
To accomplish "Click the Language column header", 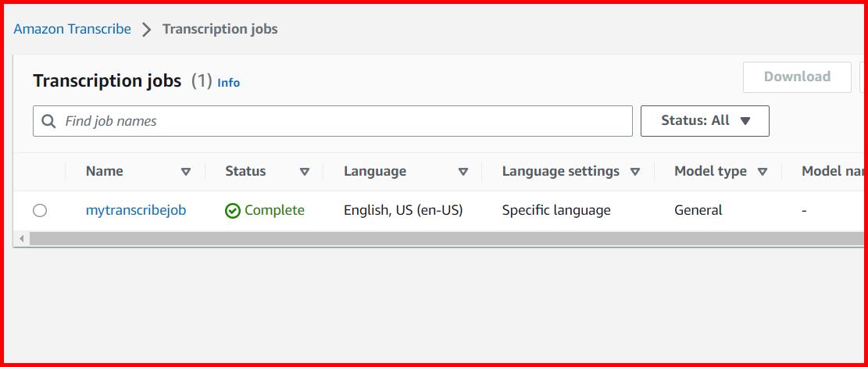I will pyautogui.click(x=375, y=171).
